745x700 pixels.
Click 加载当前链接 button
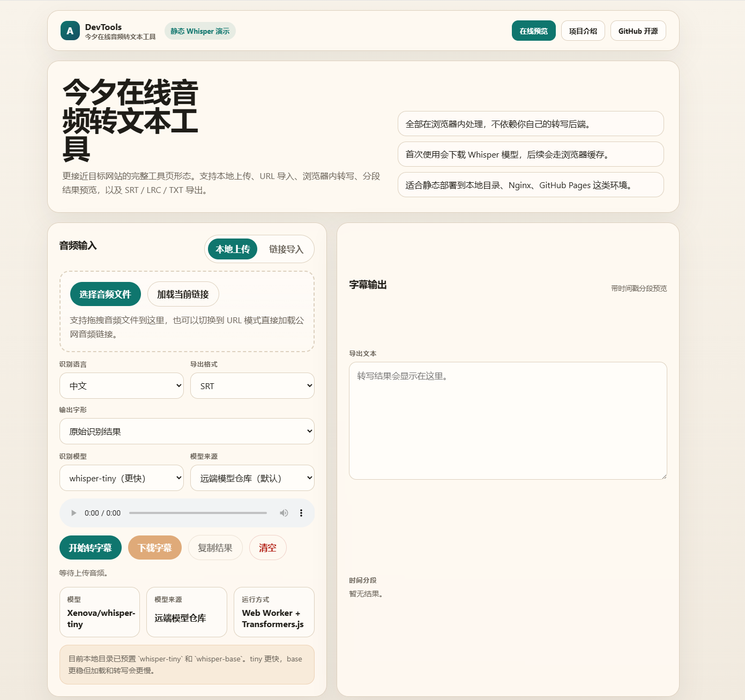[x=183, y=294]
